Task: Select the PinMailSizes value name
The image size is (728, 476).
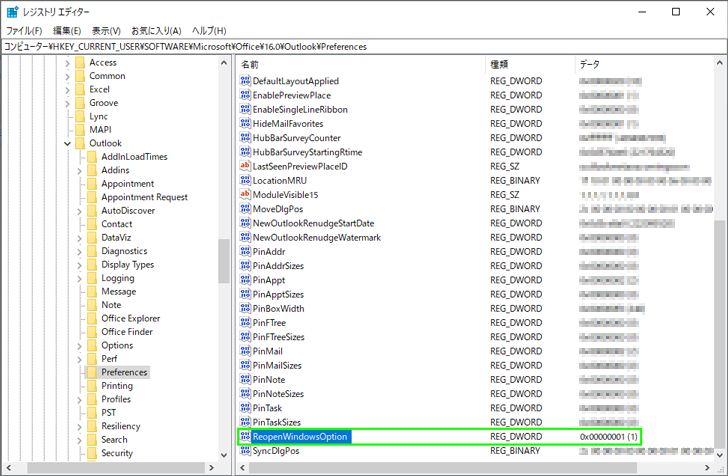Action: coord(277,365)
